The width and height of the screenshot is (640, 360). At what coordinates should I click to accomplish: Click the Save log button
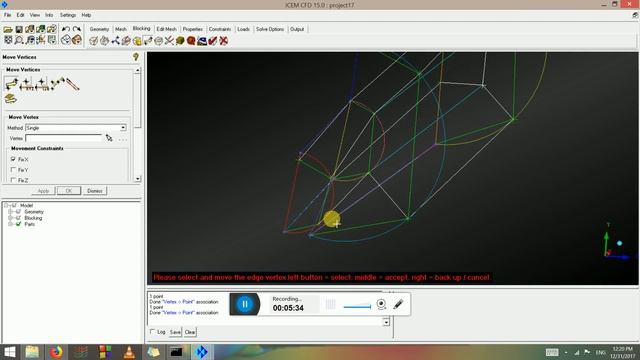tap(175, 332)
